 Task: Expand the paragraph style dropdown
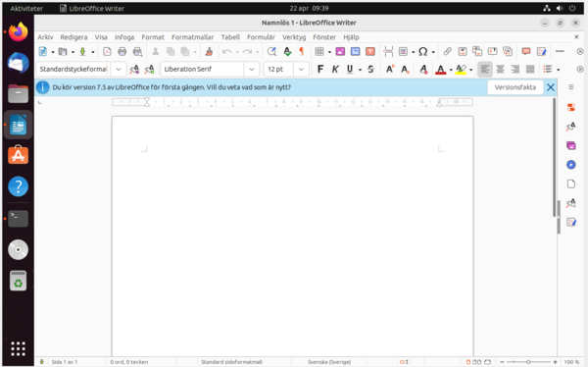pyautogui.click(x=119, y=69)
